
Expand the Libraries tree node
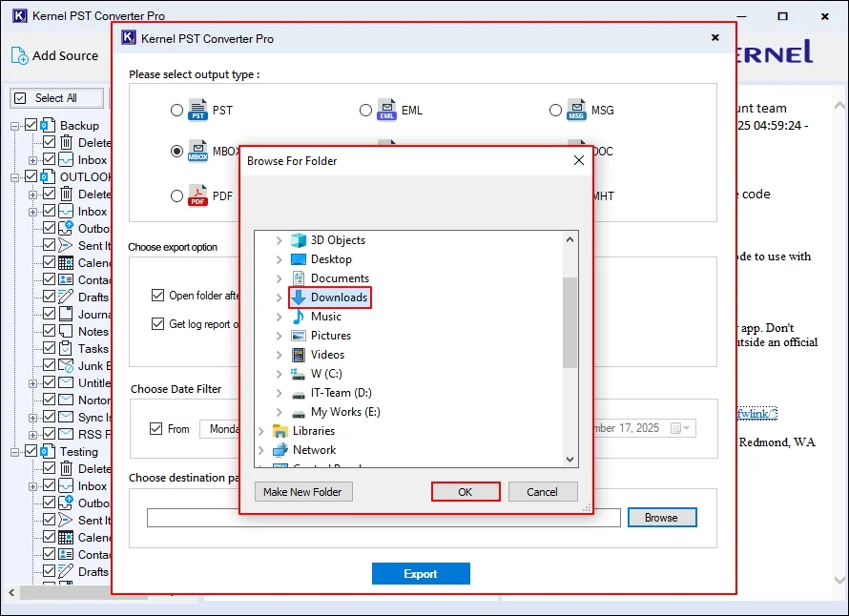260,431
